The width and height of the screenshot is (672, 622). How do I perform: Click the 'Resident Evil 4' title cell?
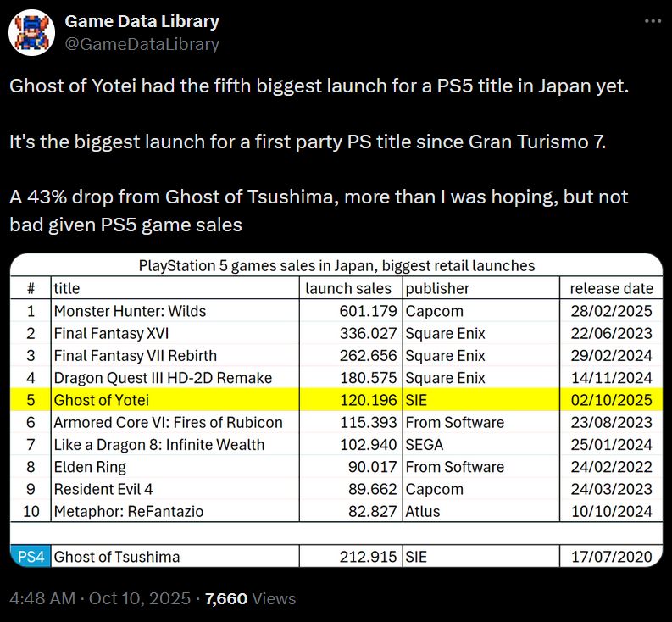point(175,489)
